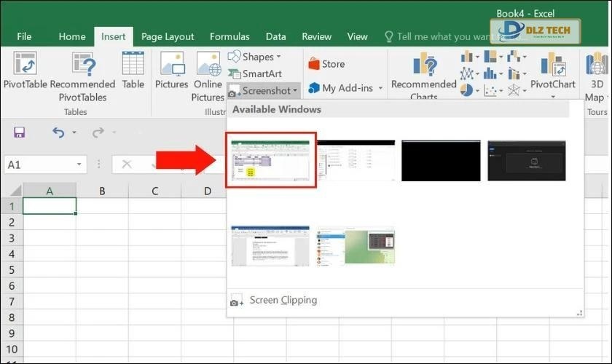The width and height of the screenshot is (612, 364).
Task: Select the Insert ribbon tab
Action: (x=113, y=36)
